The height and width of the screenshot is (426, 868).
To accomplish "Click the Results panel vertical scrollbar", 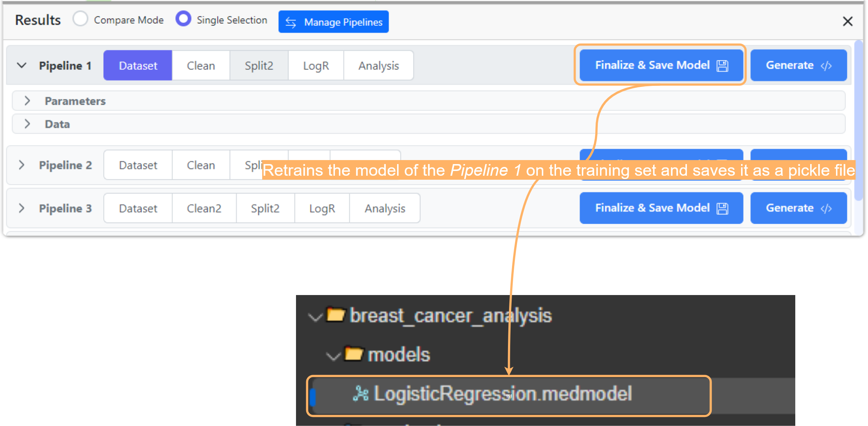I will [859, 120].
